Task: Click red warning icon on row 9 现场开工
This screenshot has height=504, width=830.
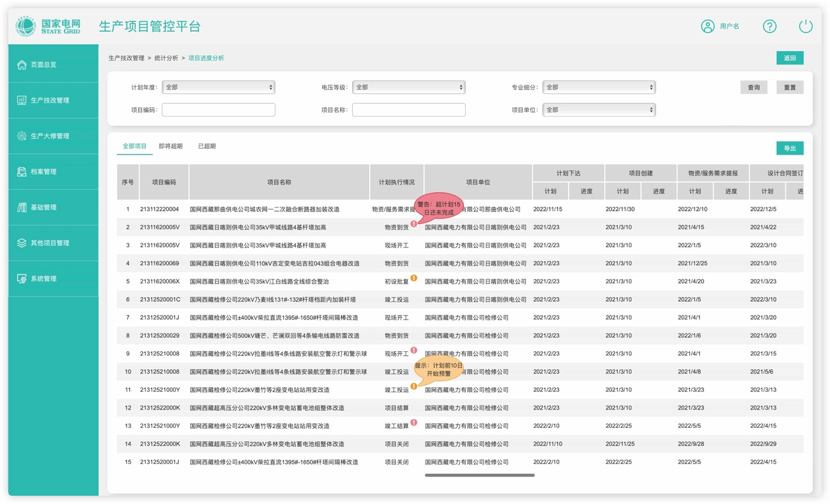Action: [x=414, y=350]
